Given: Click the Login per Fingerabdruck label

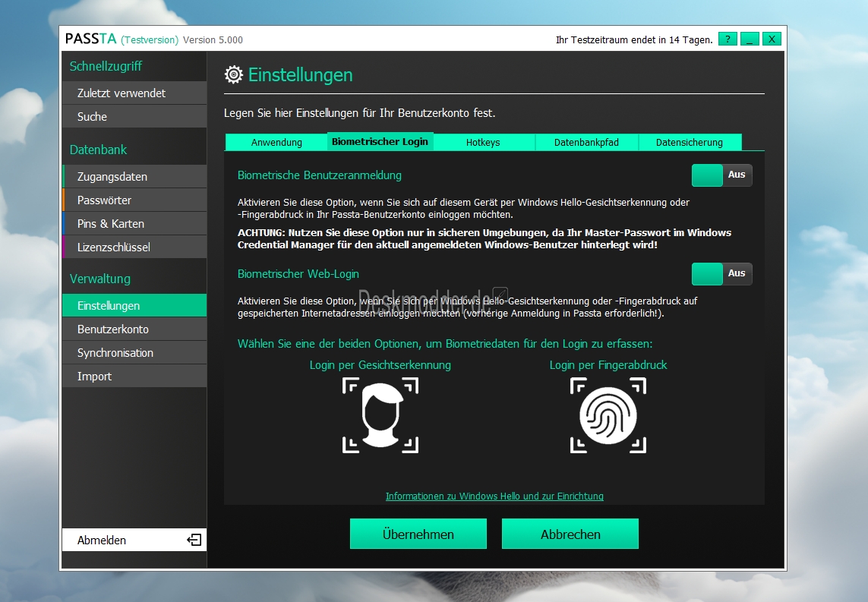Looking at the screenshot, I should coord(608,365).
